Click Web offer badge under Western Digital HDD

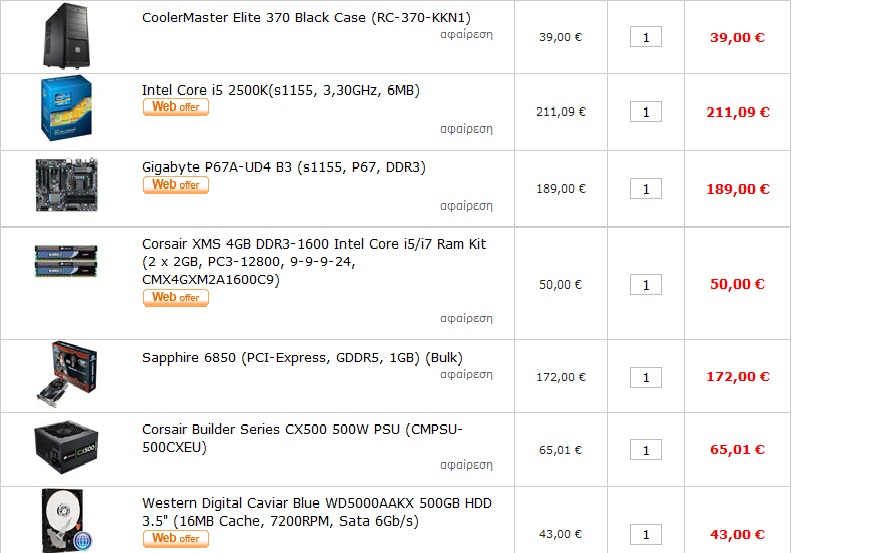click(176, 539)
